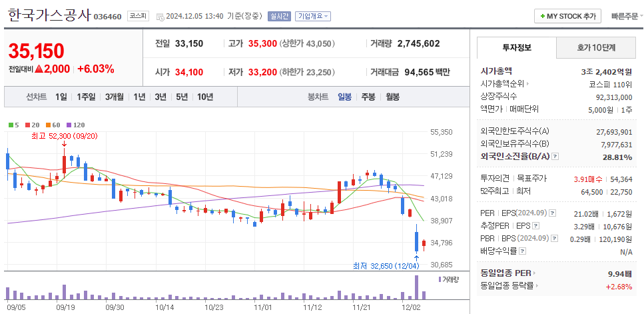
Task: Select 월봉 monthly candle chart
Action: coord(393,97)
